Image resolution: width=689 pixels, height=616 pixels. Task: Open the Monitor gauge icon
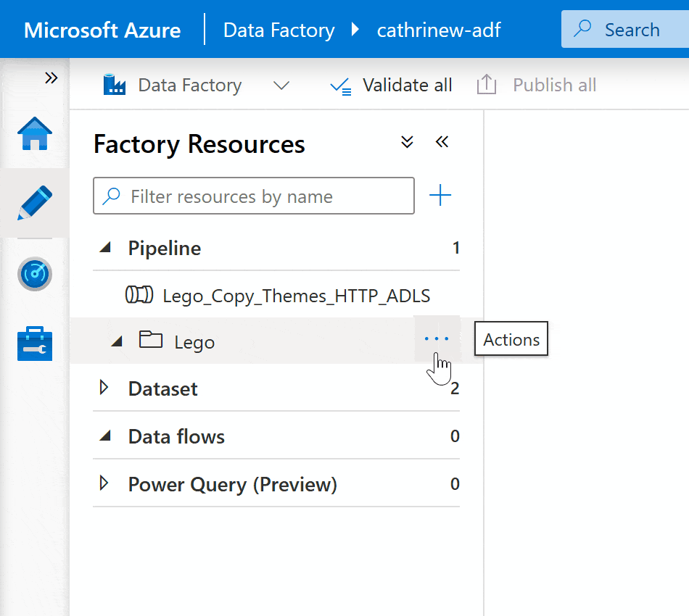click(x=35, y=273)
